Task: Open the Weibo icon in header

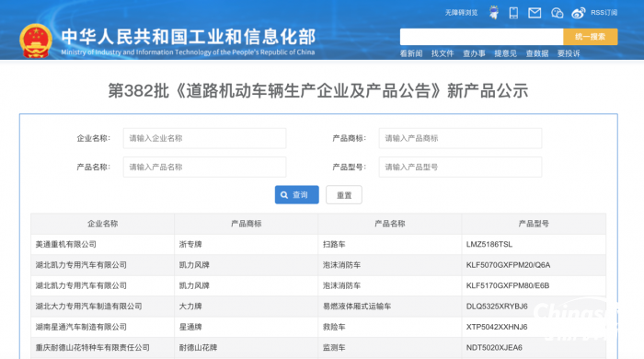Action: 578,13
